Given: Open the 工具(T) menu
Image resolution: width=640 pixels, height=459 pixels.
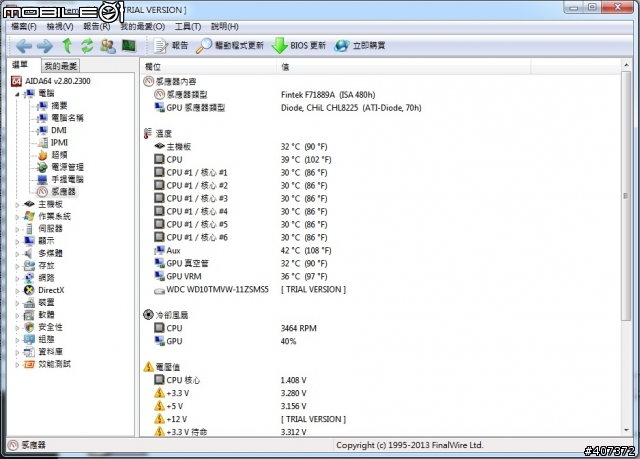Looking at the screenshot, I should (x=188, y=27).
